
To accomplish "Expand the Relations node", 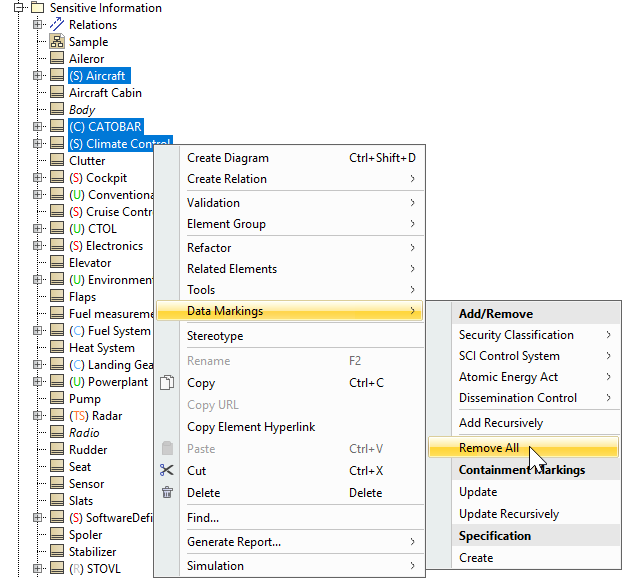I will click(37, 25).
